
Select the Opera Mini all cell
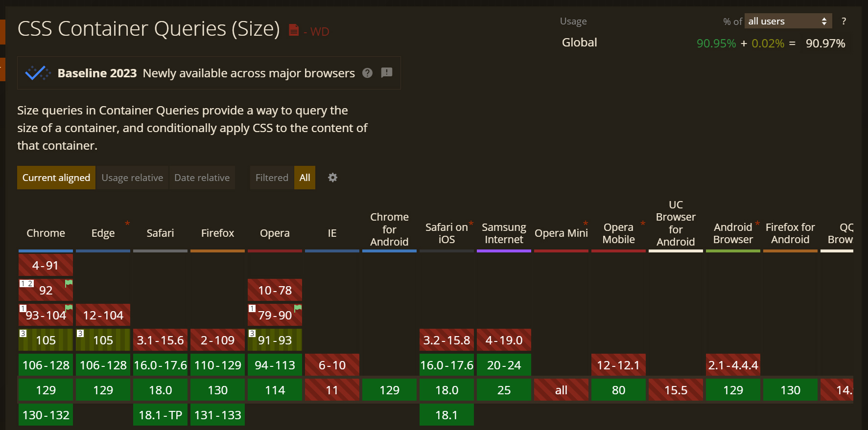561,390
